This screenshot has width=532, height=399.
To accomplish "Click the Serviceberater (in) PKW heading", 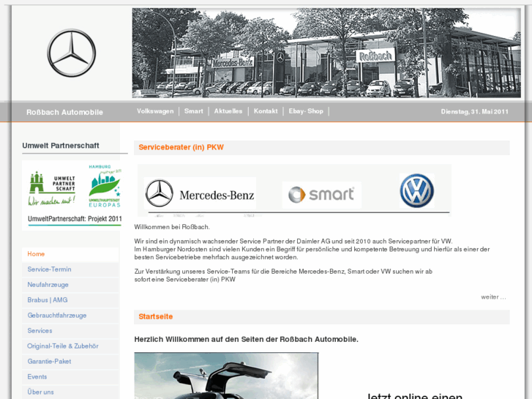I will point(181,147).
